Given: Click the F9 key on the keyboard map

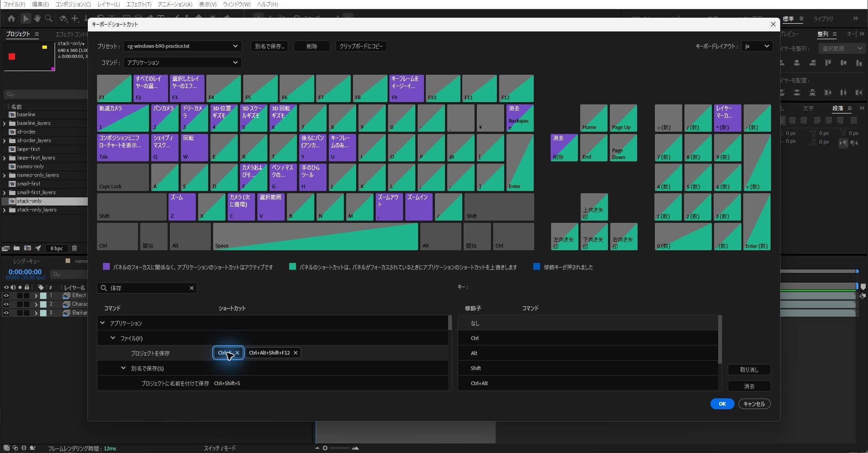Looking at the screenshot, I should [407, 88].
